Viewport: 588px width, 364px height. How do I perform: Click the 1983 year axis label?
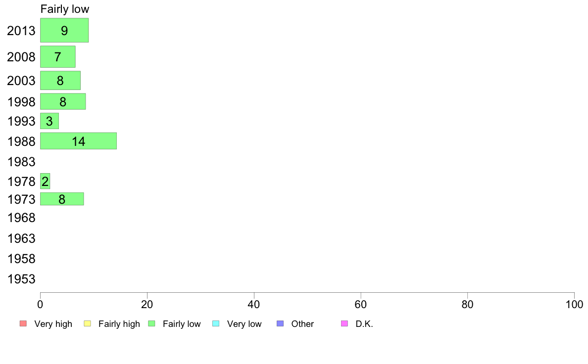(21, 162)
